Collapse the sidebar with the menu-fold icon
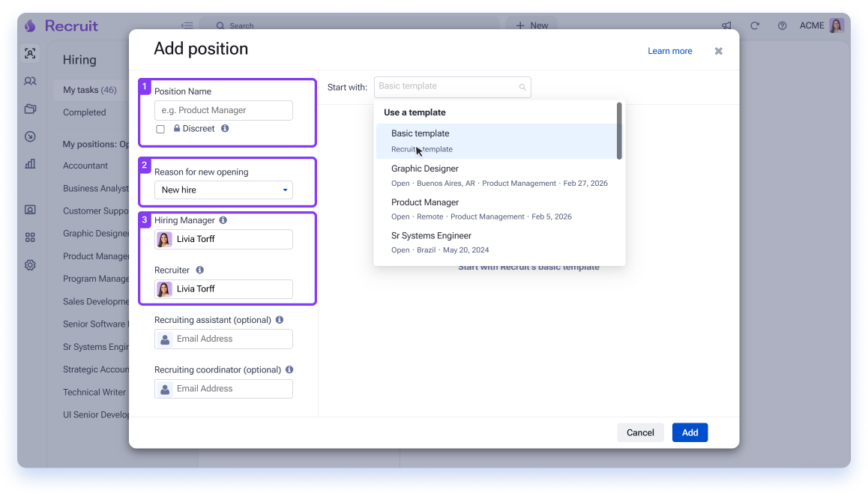This screenshot has height=502, width=868. click(187, 25)
